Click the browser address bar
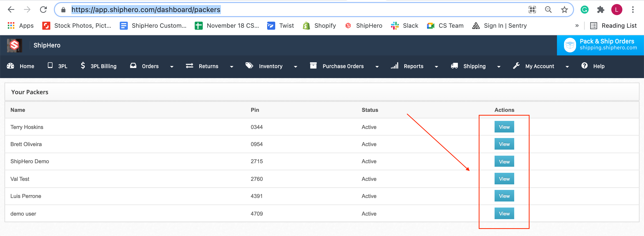Image resolution: width=644 pixels, height=236 pixels. [x=302, y=10]
